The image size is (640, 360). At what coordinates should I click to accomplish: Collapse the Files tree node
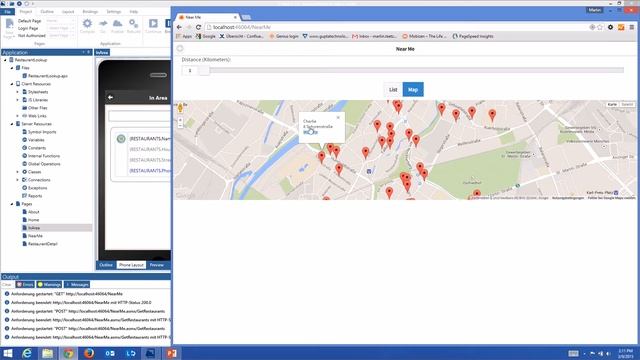tap(12, 68)
